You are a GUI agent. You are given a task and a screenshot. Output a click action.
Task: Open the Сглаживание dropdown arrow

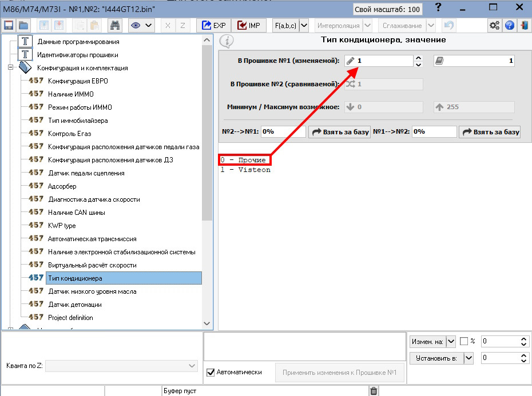coord(431,25)
